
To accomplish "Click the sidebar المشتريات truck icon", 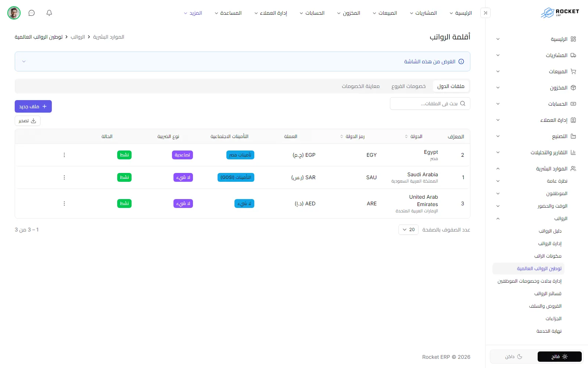I will tap(573, 55).
